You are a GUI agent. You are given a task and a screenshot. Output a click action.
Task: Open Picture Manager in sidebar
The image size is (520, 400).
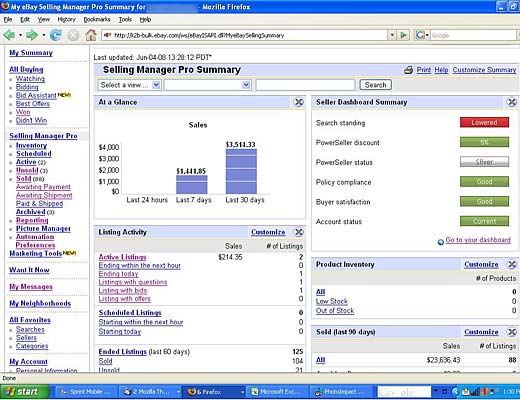43,228
